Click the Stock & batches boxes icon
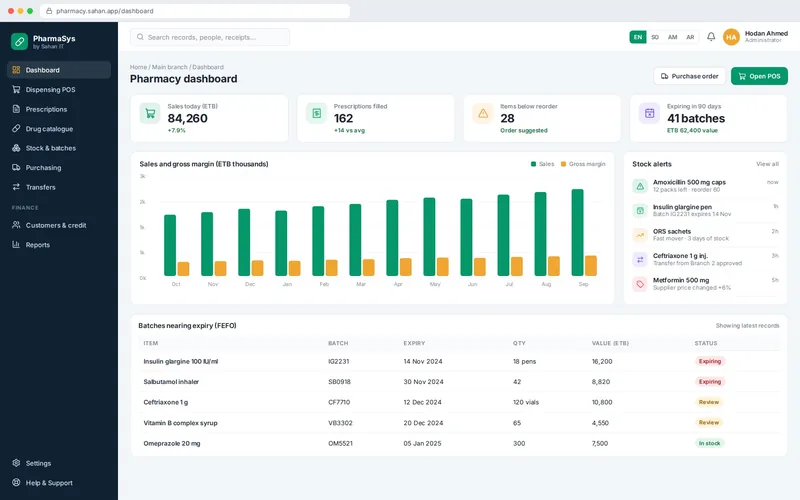The width and height of the screenshot is (800, 500). coord(16,147)
